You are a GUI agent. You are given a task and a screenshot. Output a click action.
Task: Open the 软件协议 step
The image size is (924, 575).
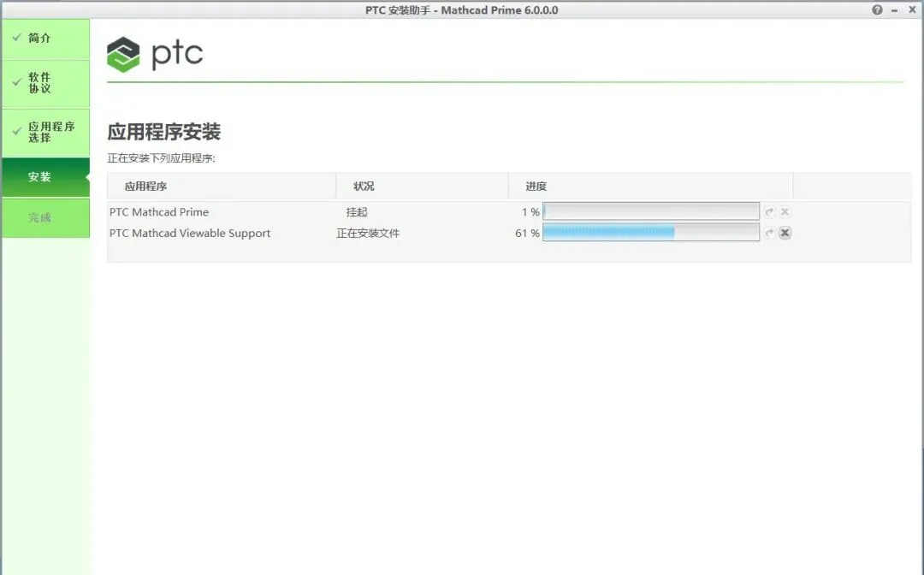pos(46,84)
